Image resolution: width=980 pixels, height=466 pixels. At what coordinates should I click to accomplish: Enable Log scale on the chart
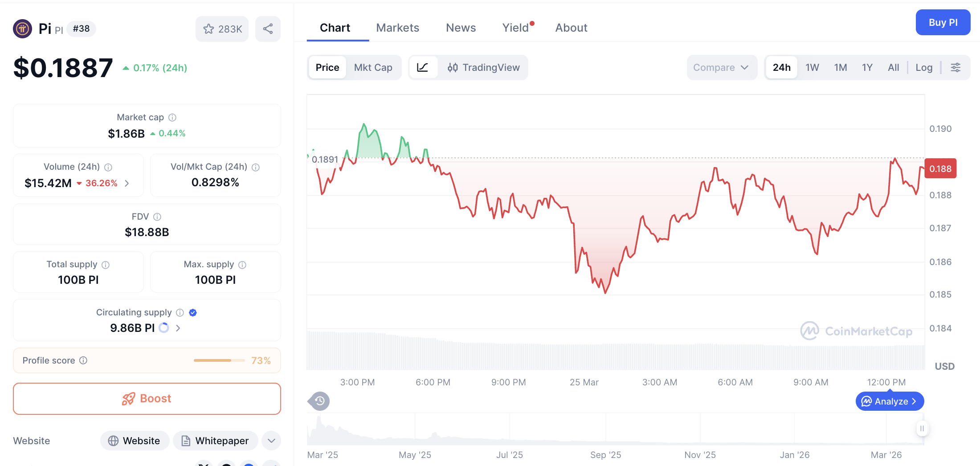coord(924,67)
